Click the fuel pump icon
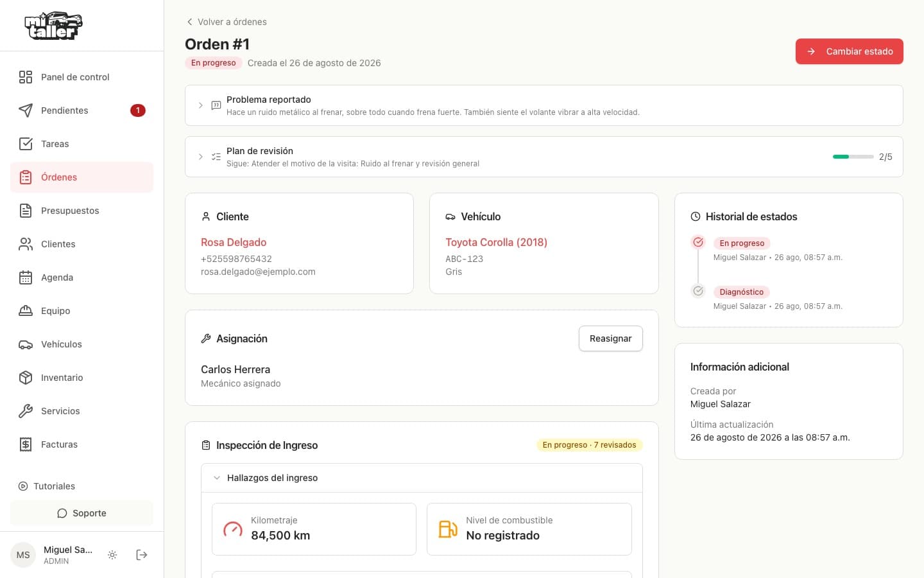The image size is (924, 578). pos(448,529)
